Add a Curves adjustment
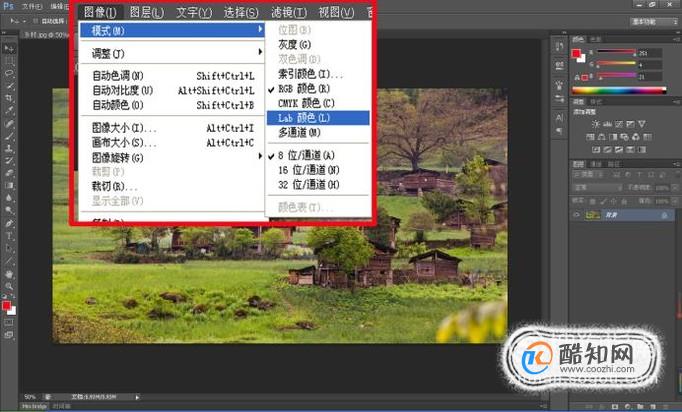The width and height of the screenshot is (682, 412). click(x=618, y=124)
